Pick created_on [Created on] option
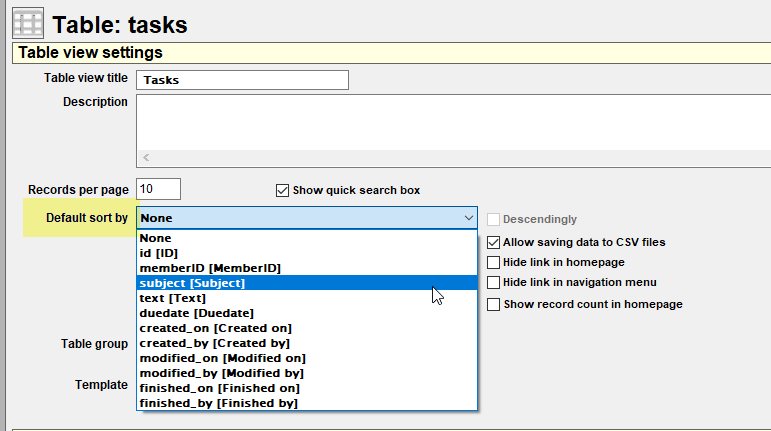This screenshot has width=771, height=431. click(307, 328)
